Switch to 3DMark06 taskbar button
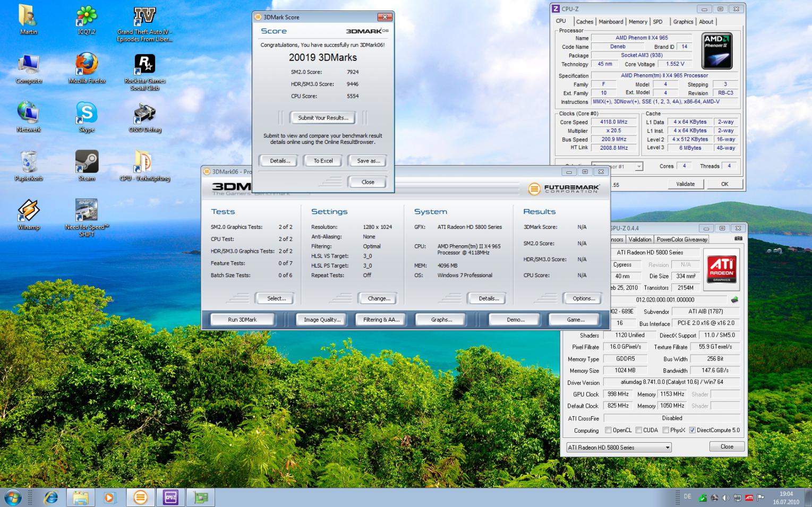This screenshot has height=507, width=812. point(140,497)
